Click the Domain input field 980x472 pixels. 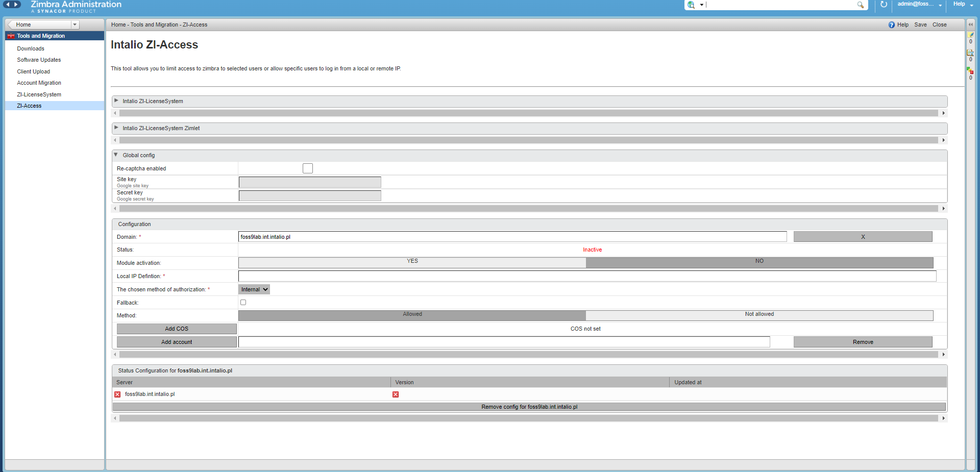[512, 237]
